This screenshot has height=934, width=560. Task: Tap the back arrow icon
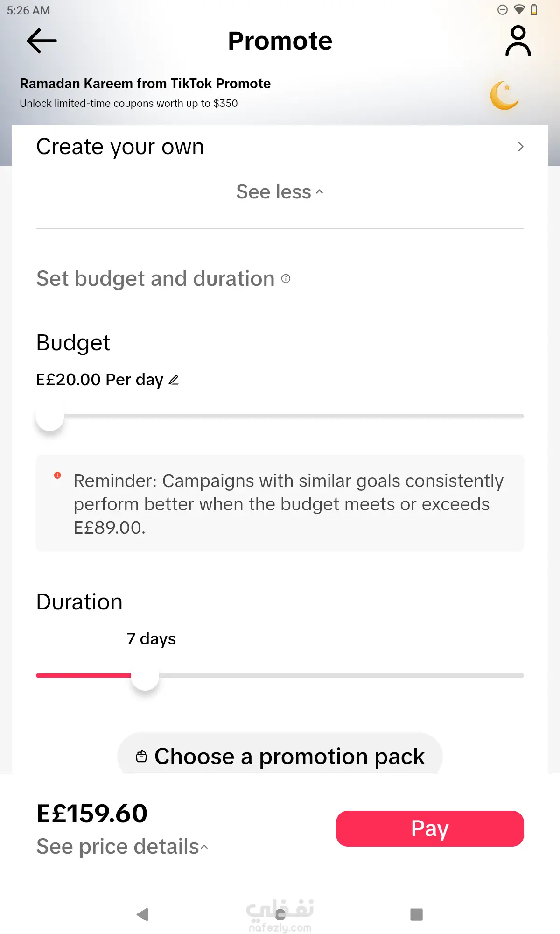(42, 41)
